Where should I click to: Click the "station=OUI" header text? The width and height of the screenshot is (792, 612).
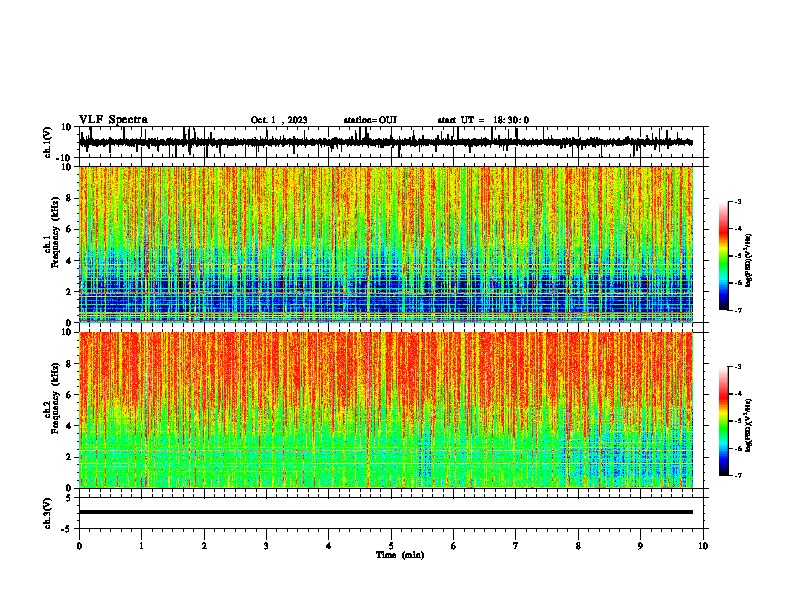click(x=370, y=120)
